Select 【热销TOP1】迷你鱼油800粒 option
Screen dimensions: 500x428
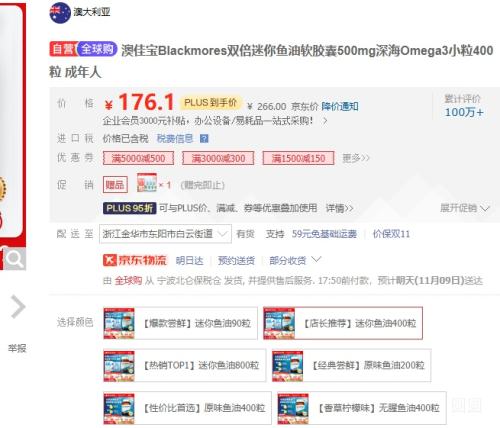(x=185, y=365)
